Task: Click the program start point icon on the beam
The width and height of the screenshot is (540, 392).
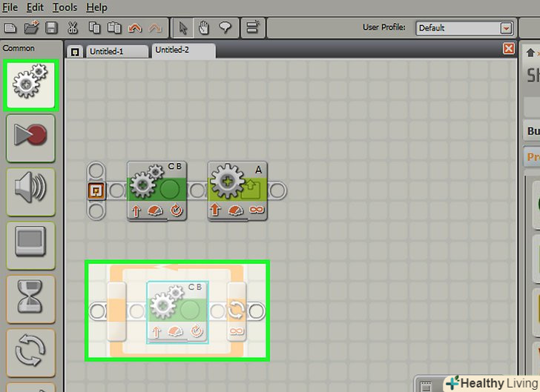Action: click(x=96, y=190)
